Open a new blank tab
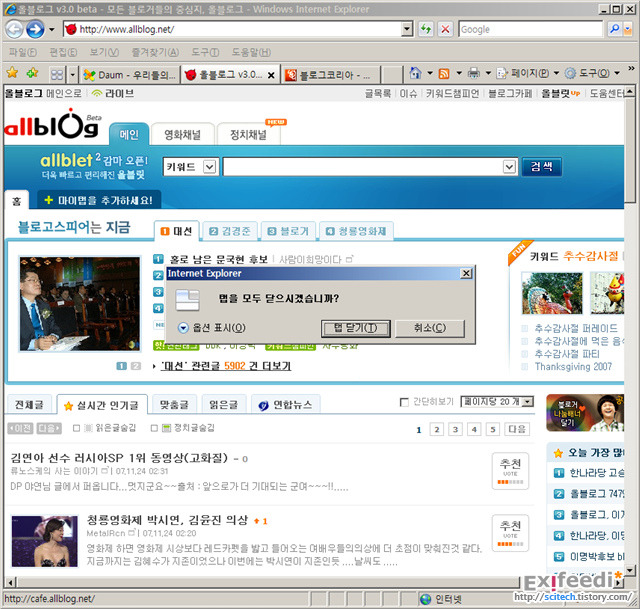The width and height of the screenshot is (640, 609). point(393,75)
